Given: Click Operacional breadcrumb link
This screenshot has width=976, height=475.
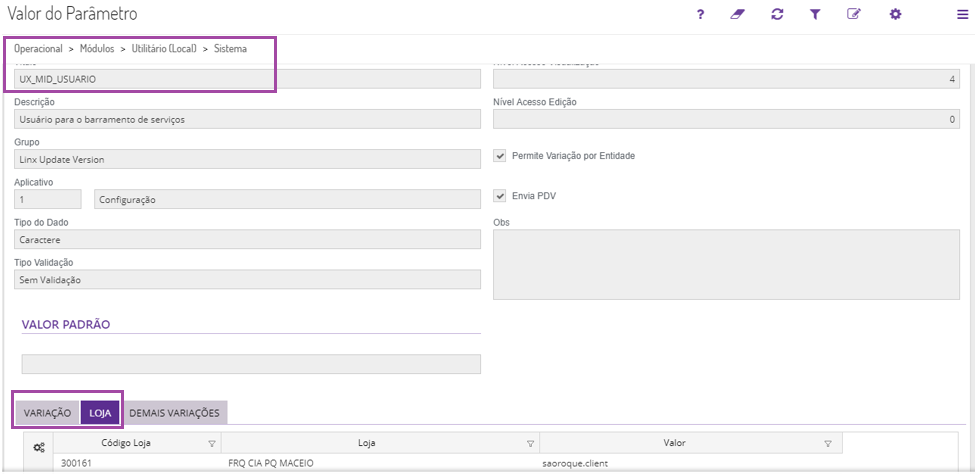Looking at the screenshot, I should (38, 48).
